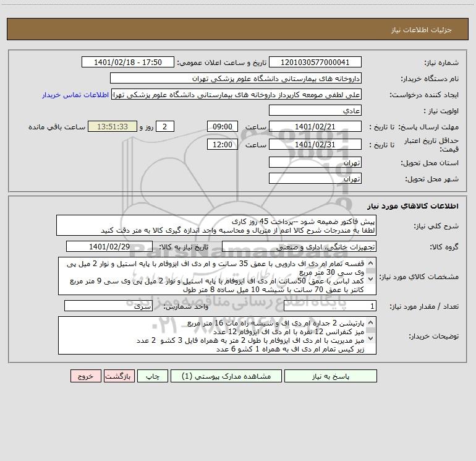Click the چاپ print button
Viewport: 476px width, 461px height.
pos(153,376)
